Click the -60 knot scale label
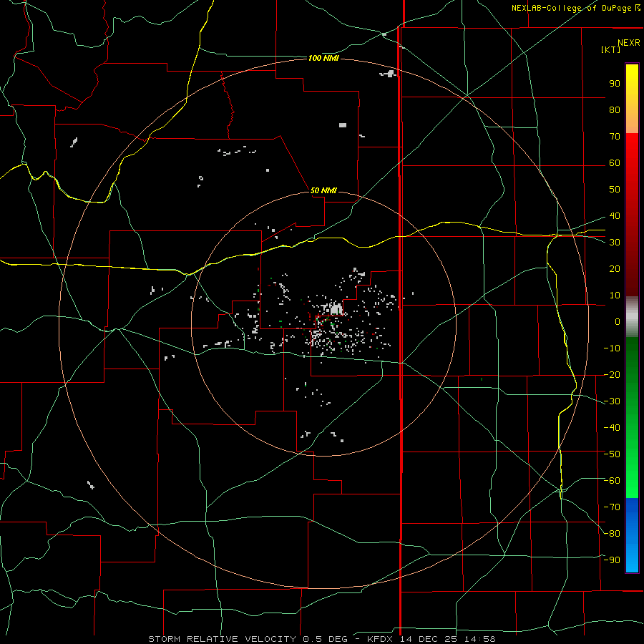 [x=612, y=481]
